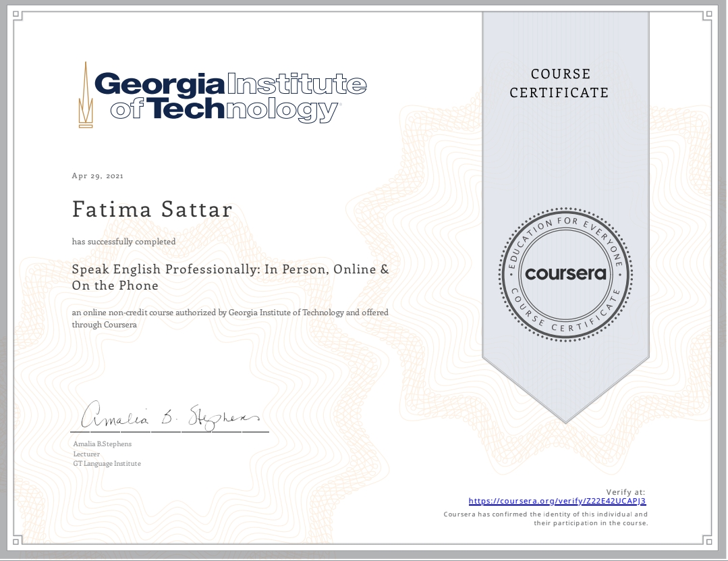Click the GT Language Institute text
The height and width of the screenshot is (561, 728).
pos(107,464)
